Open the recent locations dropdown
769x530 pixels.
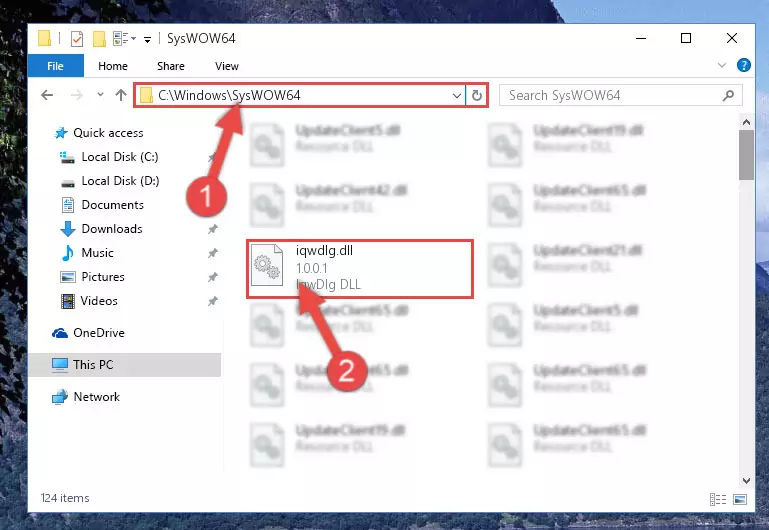pyautogui.click(x=100, y=95)
